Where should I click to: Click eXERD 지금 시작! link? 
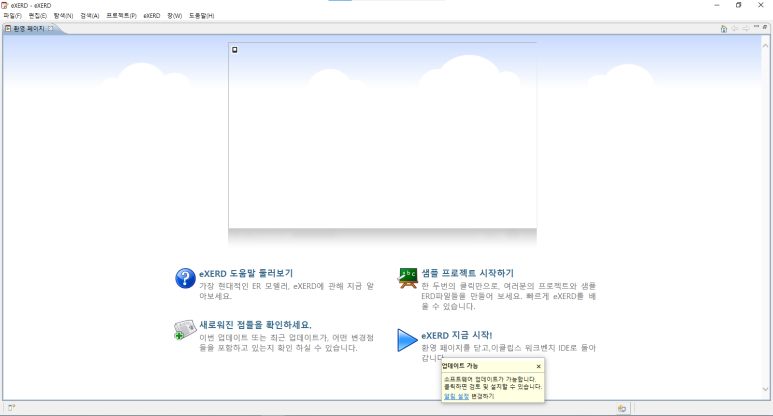[x=457, y=335]
